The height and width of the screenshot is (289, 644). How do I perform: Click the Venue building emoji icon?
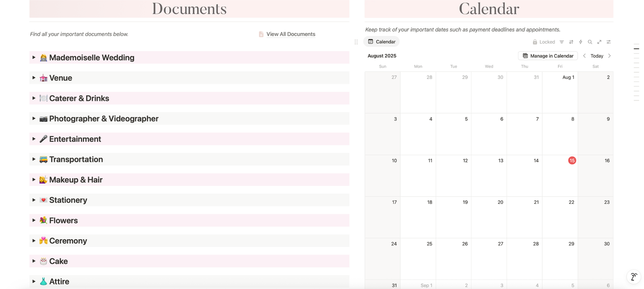click(x=43, y=78)
